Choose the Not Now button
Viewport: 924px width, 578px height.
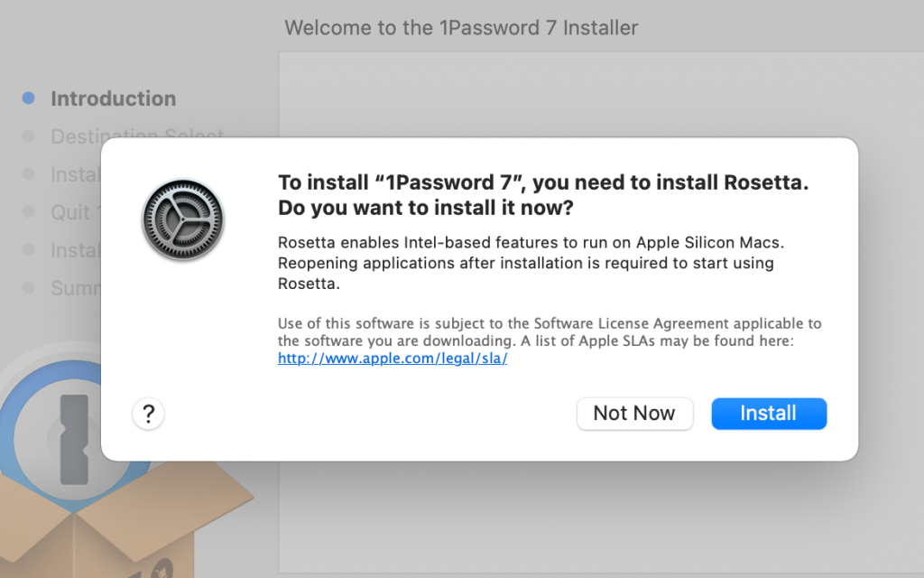tap(634, 414)
